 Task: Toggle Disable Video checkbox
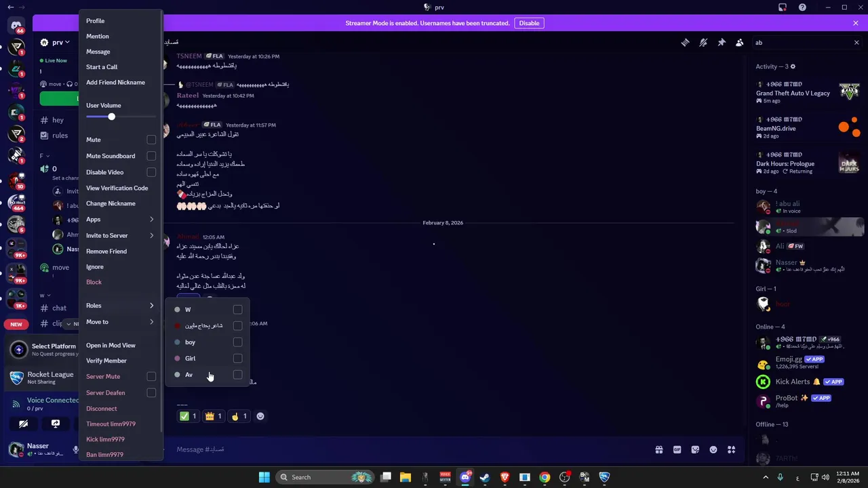pos(151,172)
